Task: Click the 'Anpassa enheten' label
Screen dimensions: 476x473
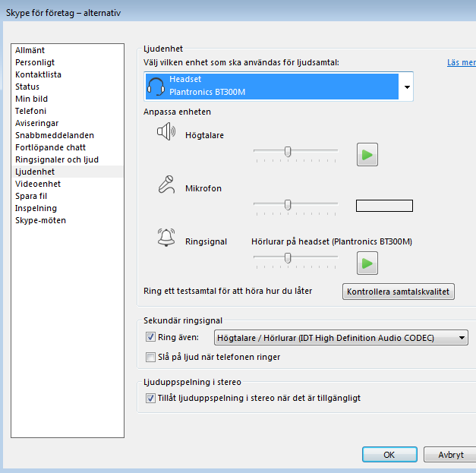Action: [177, 112]
